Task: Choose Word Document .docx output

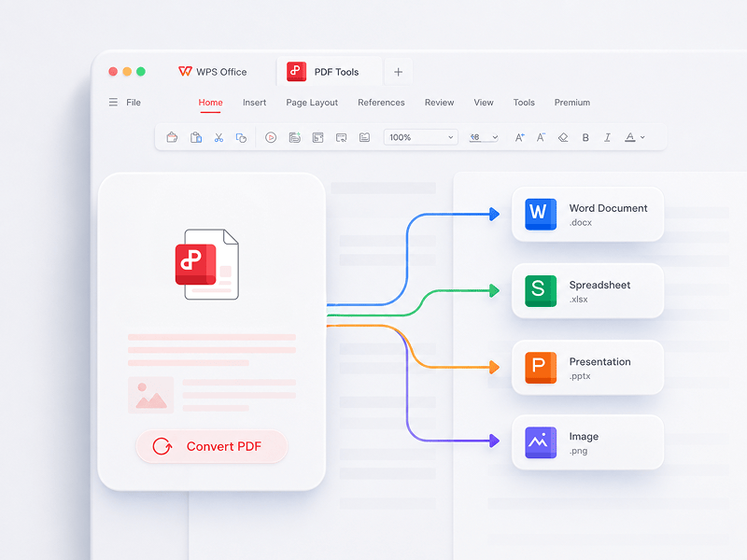Action: point(587,215)
